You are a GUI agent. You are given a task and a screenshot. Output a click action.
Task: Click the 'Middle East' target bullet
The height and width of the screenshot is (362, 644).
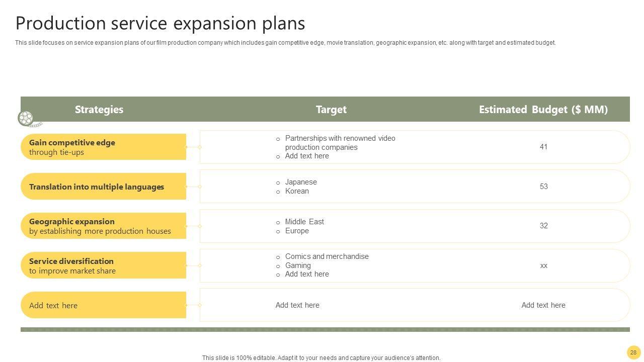(304, 222)
